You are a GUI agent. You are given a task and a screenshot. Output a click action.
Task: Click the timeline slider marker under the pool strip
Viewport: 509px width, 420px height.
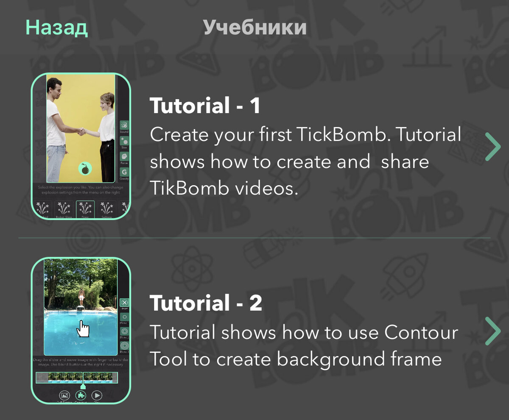pyautogui.click(x=83, y=385)
